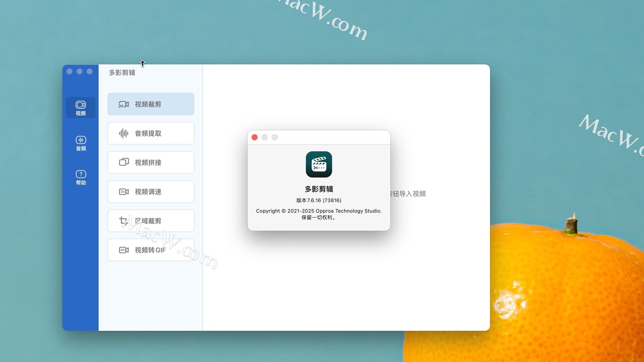This screenshot has height=362, width=644.
Task: Choose the 视频拼接 overlapping squares icon
Action: coord(124,162)
